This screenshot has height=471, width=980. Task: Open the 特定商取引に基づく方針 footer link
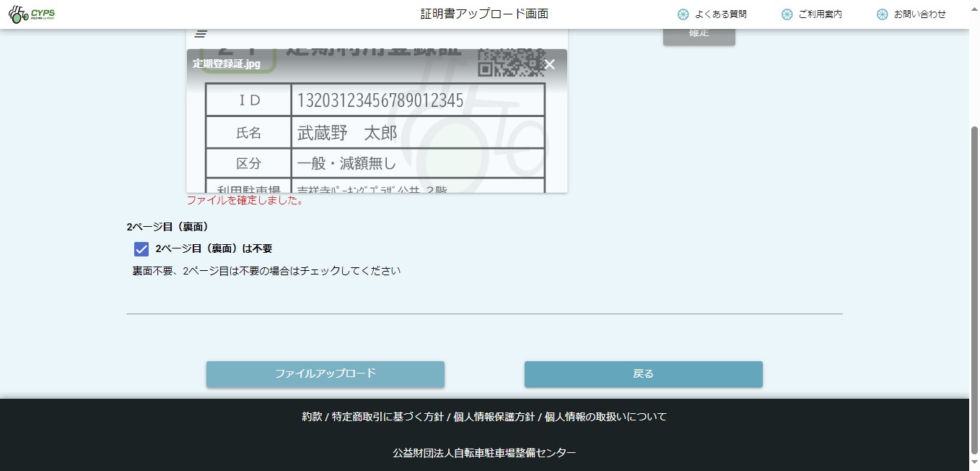[388, 417]
